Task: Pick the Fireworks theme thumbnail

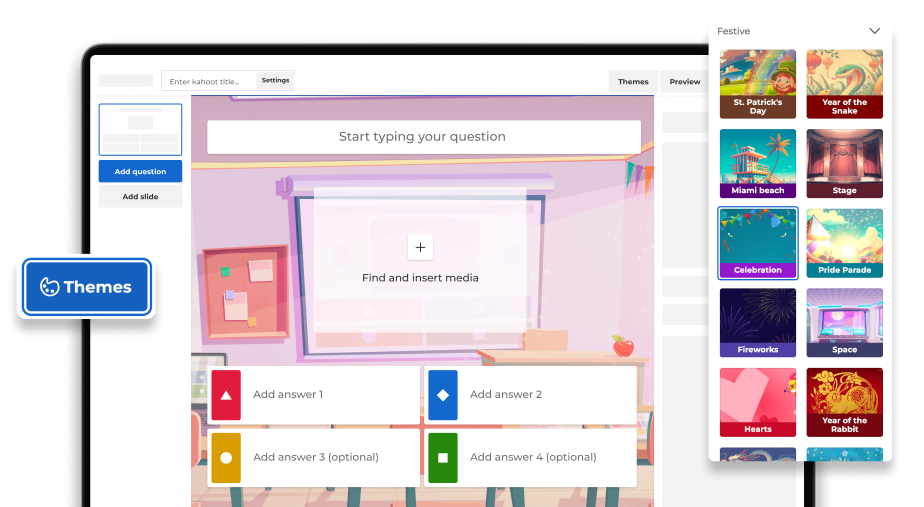Action: pyautogui.click(x=758, y=322)
